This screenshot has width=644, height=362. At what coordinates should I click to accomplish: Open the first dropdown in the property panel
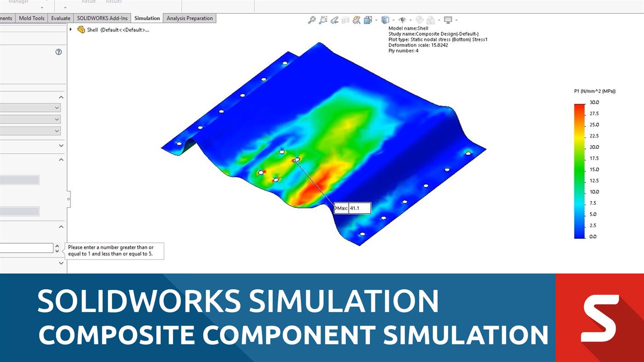pos(30,107)
